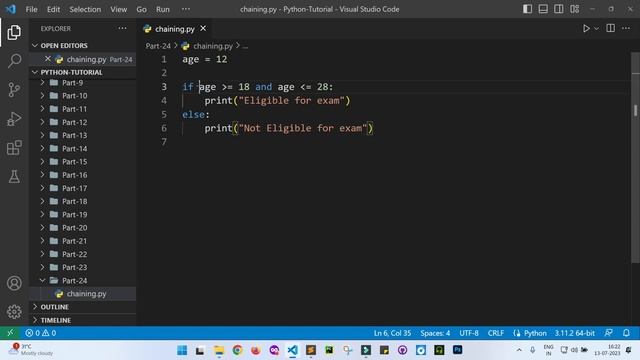Select interpreter 3.11.2 64-bit
The height and width of the screenshot is (360, 640).
pyautogui.click(x=574, y=333)
